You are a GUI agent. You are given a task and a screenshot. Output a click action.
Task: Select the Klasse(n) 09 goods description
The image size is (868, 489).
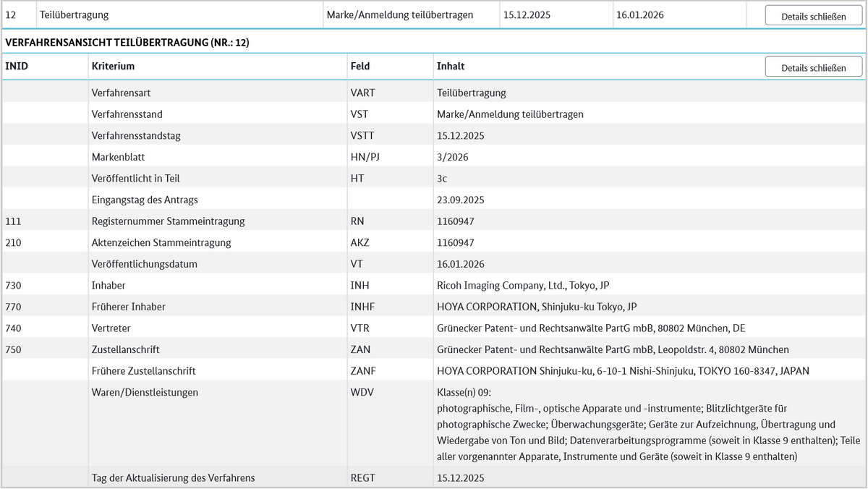point(648,424)
